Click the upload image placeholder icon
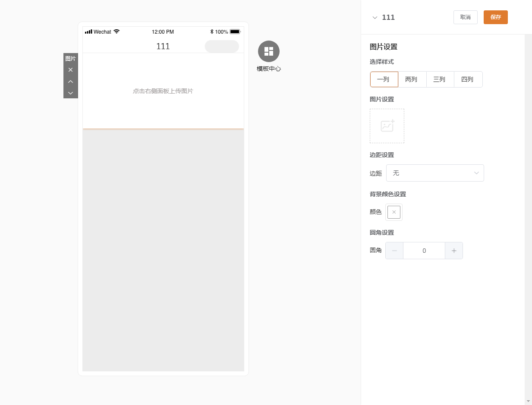532x405 pixels. pos(387,126)
